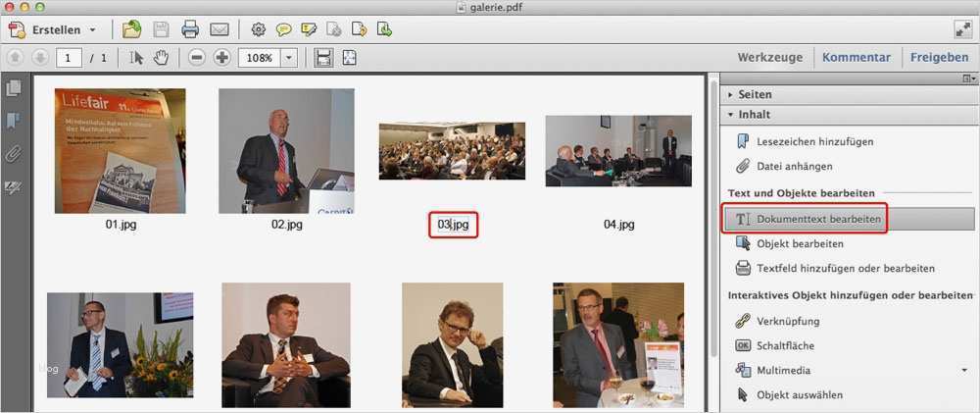Show attachments paperclip panel in sidebar
The width and height of the screenshot is (980, 413).
pyautogui.click(x=13, y=153)
